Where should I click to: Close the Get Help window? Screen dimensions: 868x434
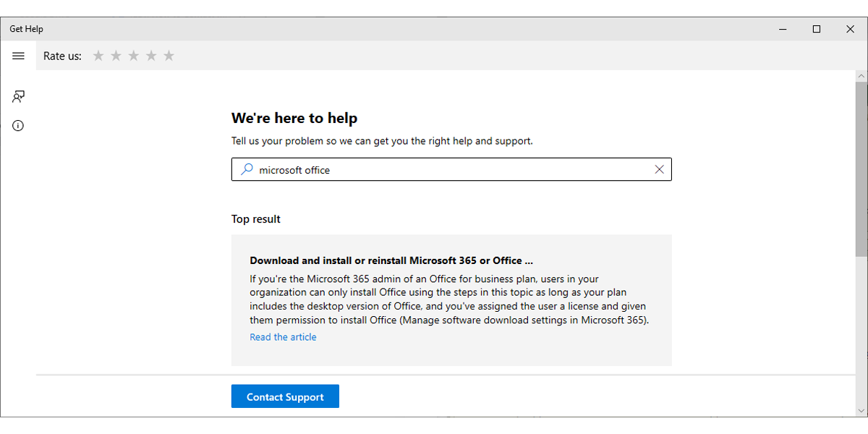coord(851,29)
